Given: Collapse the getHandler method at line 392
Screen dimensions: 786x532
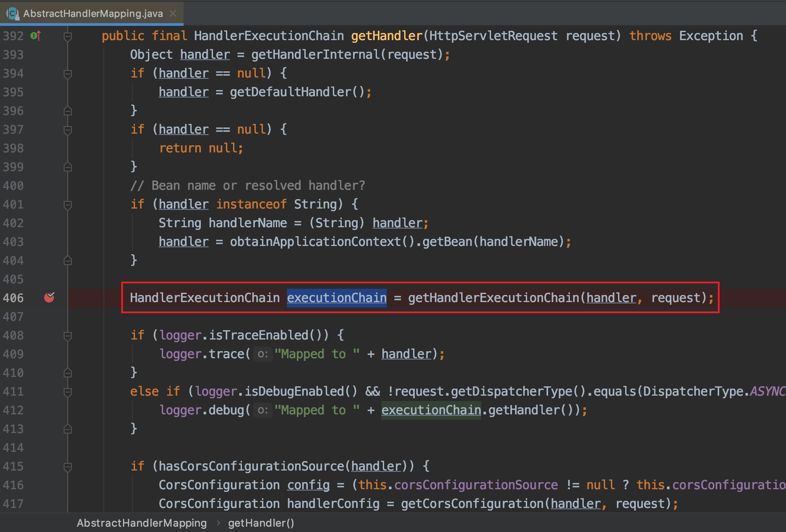Looking at the screenshot, I should pos(68,36).
